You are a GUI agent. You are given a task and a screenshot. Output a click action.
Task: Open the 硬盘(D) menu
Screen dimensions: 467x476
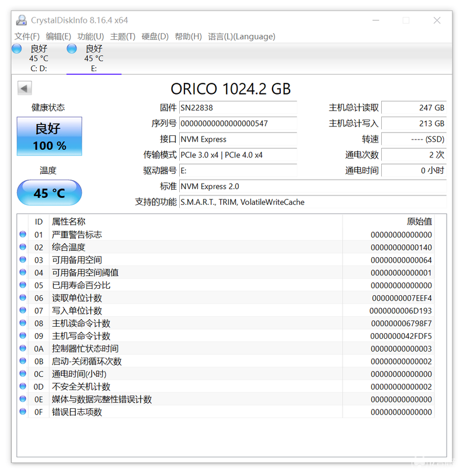tap(155, 36)
